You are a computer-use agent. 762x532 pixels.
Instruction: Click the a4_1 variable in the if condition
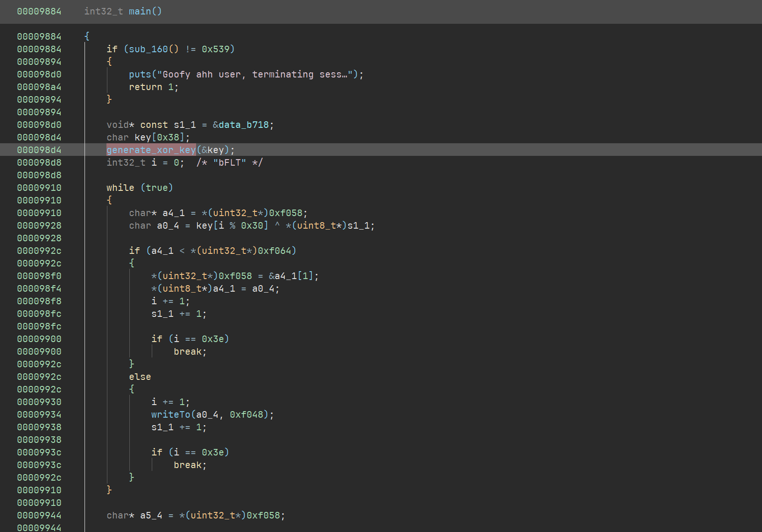pyautogui.click(x=162, y=251)
